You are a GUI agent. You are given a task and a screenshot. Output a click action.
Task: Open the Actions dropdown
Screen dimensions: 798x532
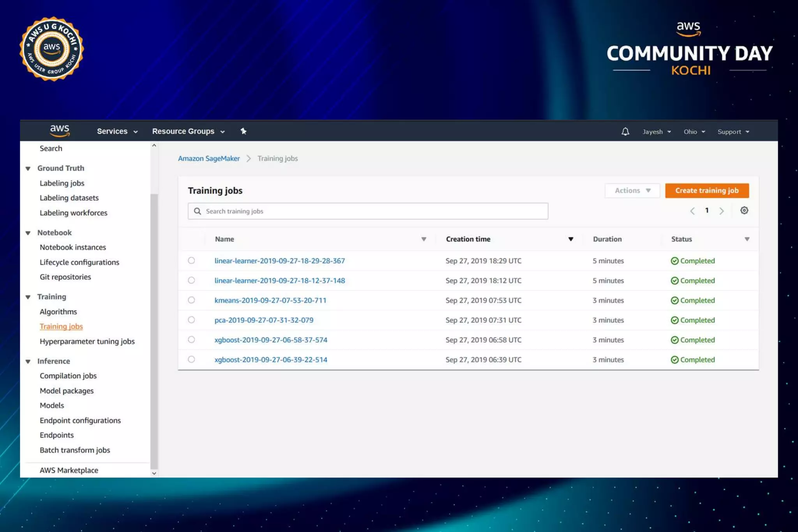pyautogui.click(x=632, y=191)
